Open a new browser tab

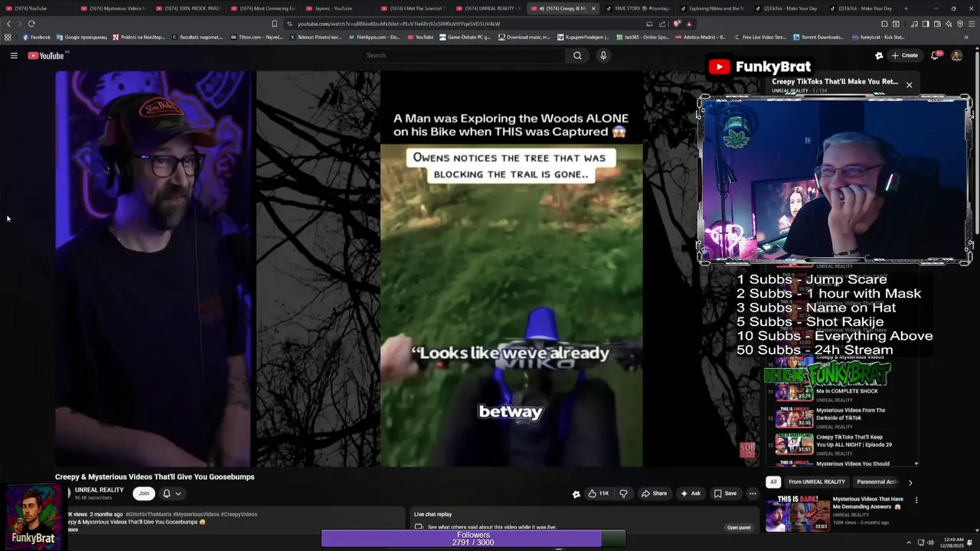point(906,8)
